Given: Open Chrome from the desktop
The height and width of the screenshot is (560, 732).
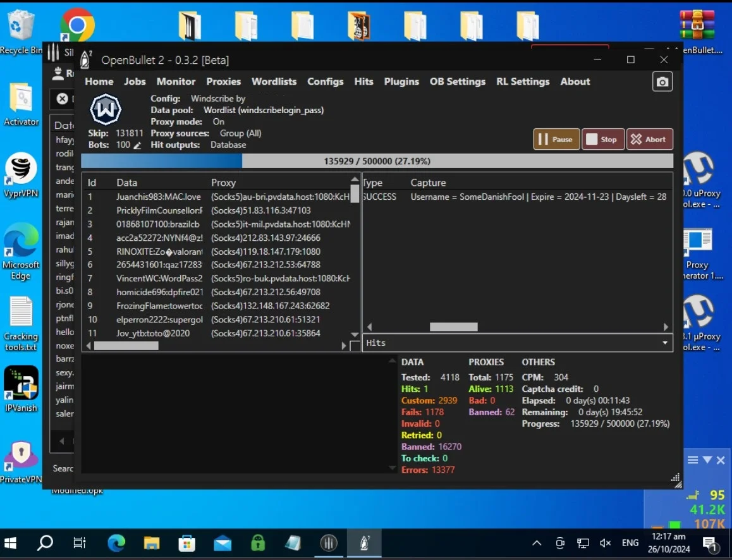Looking at the screenshot, I should click(77, 25).
